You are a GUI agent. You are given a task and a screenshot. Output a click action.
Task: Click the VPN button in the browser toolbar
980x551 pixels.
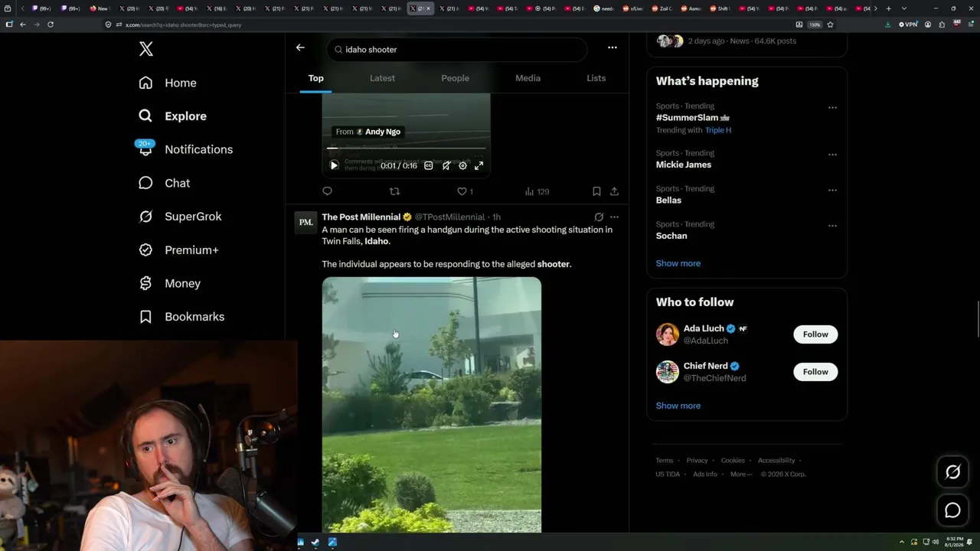coord(908,24)
